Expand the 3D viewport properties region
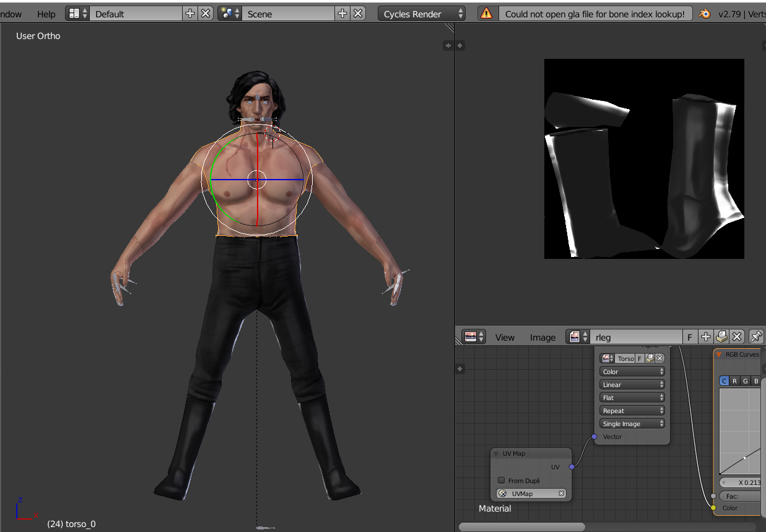This screenshot has height=532, width=766. point(448,45)
